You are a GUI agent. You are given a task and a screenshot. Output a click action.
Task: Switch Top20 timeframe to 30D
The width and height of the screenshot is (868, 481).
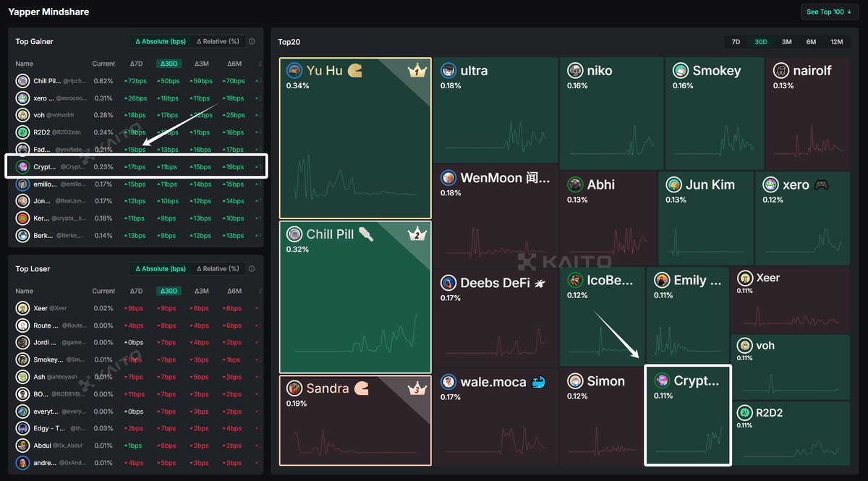tap(761, 42)
